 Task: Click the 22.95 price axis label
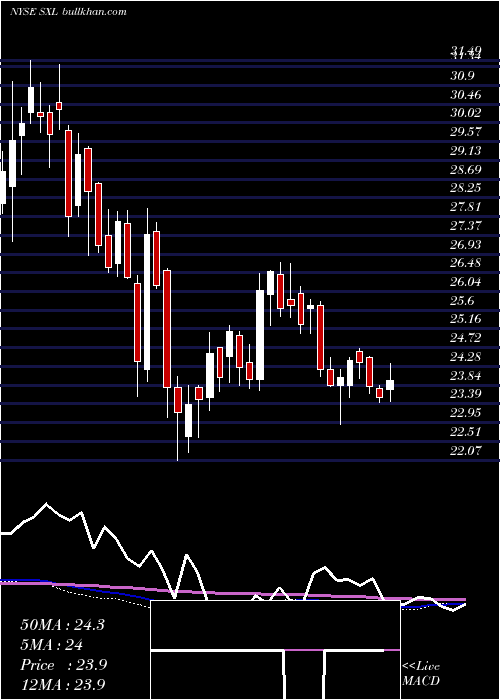tap(466, 412)
